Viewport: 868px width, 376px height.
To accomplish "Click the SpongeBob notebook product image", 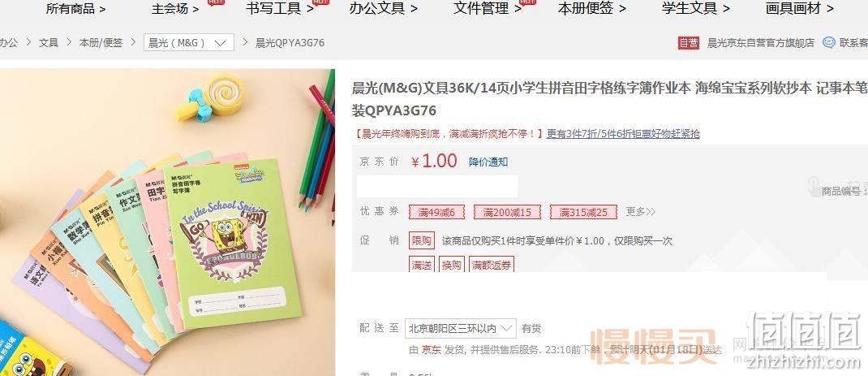I will 167,222.
